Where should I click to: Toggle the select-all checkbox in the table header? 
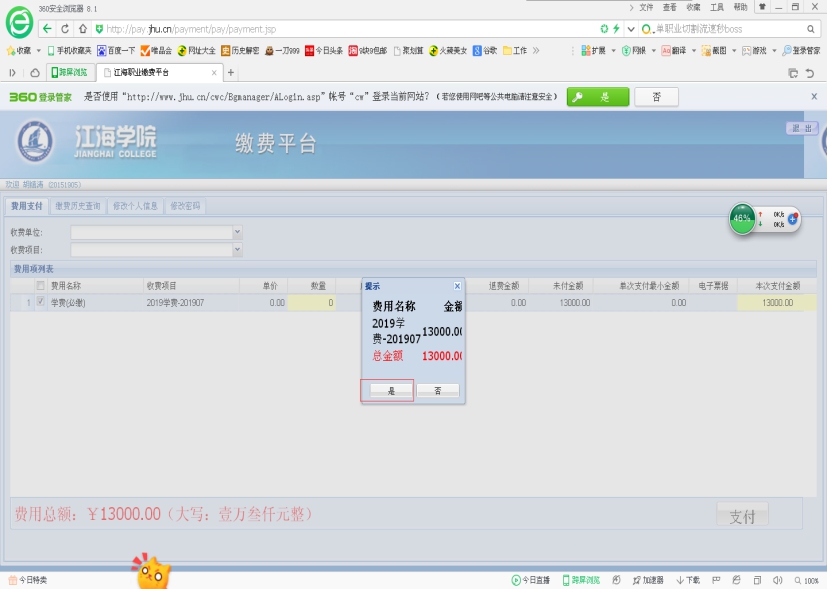41,286
